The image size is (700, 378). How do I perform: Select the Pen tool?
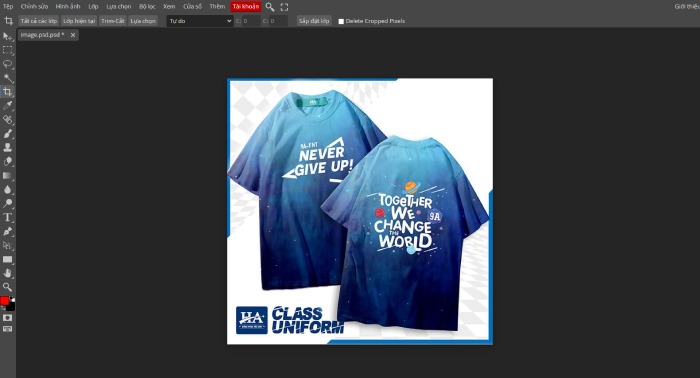[x=8, y=231]
